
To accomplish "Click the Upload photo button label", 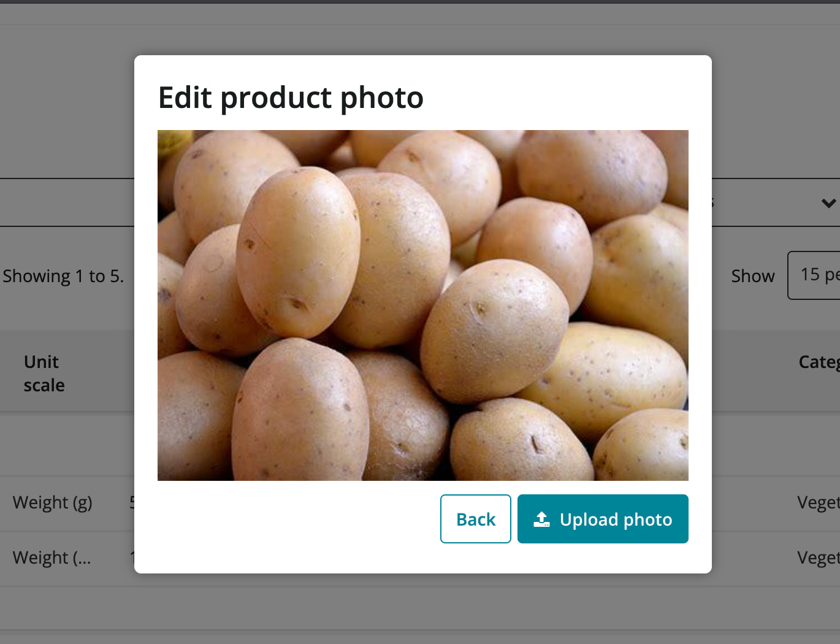I will (616, 519).
